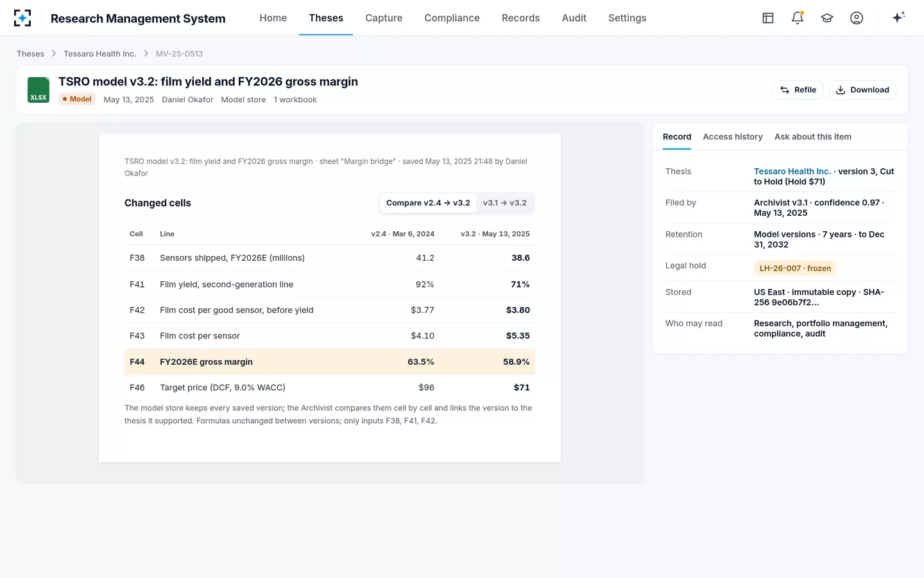Click the Research Management System logo icon
The height and width of the screenshot is (578, 924).
click(x=22, y=18)
